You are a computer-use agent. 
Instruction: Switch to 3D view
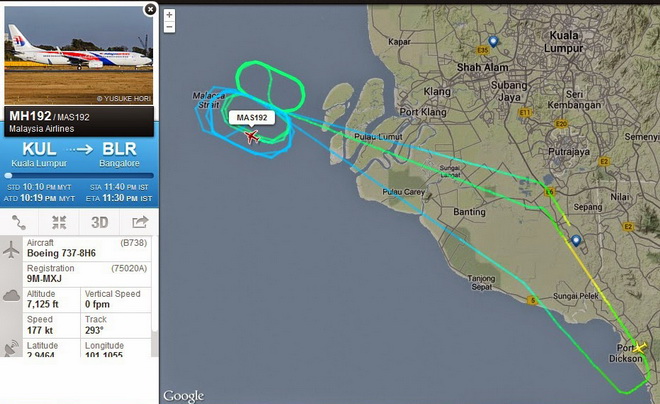pos(100,222)
